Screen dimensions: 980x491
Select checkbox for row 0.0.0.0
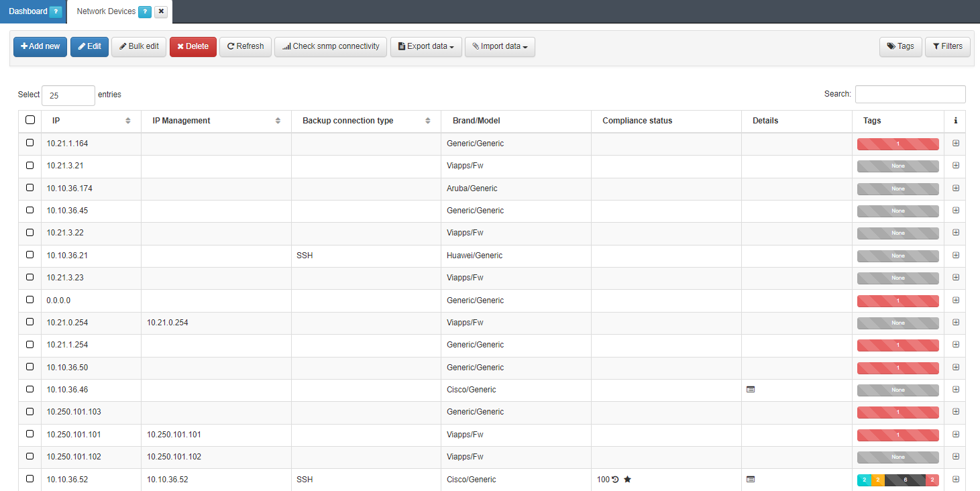click(x=30, y=300)
